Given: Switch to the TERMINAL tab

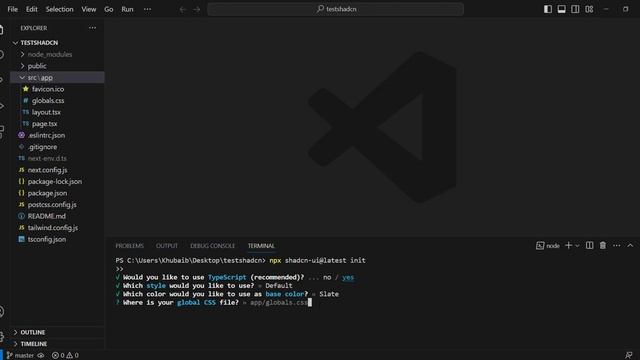Looking at the screenshot, I should pos(261,246).
